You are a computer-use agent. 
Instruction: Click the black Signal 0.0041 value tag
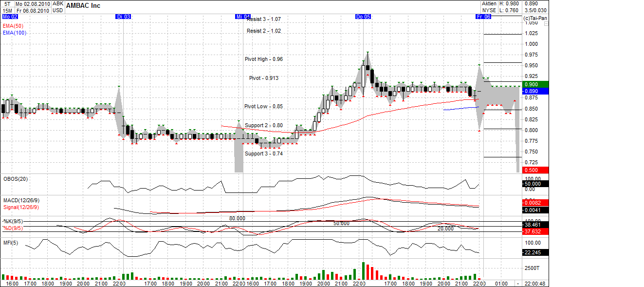point(535,210)
